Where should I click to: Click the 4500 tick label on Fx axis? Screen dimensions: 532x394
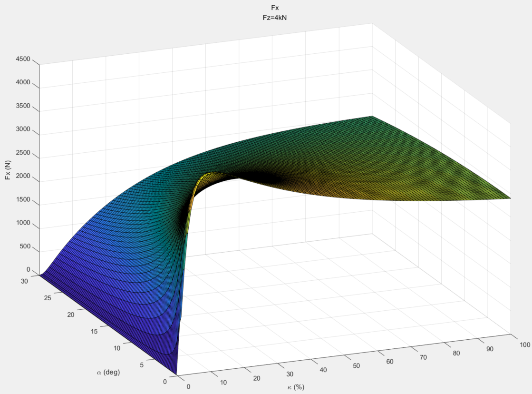coord(23,59)
